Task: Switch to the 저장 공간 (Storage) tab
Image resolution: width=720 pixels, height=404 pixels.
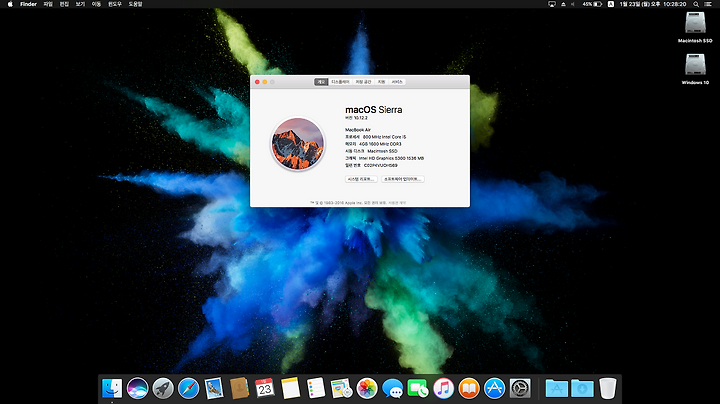Action: [x=363, y=82]
